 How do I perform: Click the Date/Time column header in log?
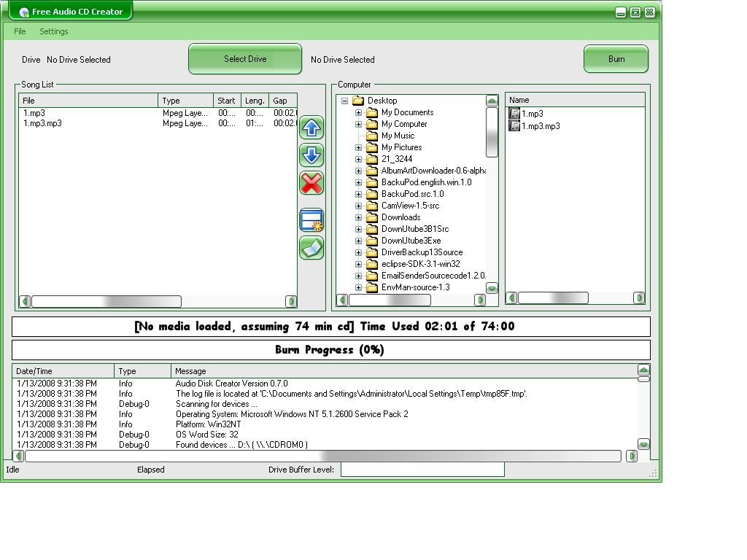[x=63, y=371]
